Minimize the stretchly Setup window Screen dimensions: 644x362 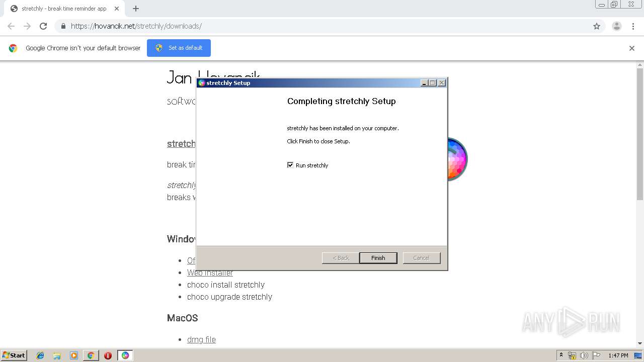tap(424, 83)
